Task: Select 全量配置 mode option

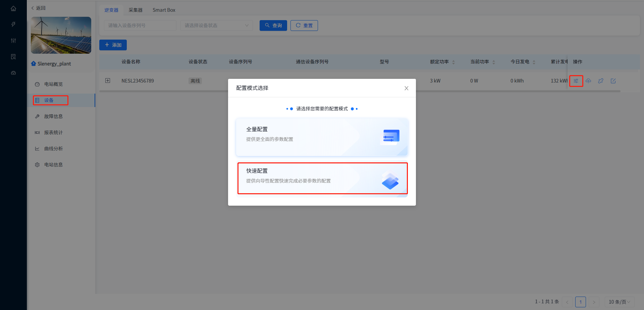Action: click(x=322, y=137)
